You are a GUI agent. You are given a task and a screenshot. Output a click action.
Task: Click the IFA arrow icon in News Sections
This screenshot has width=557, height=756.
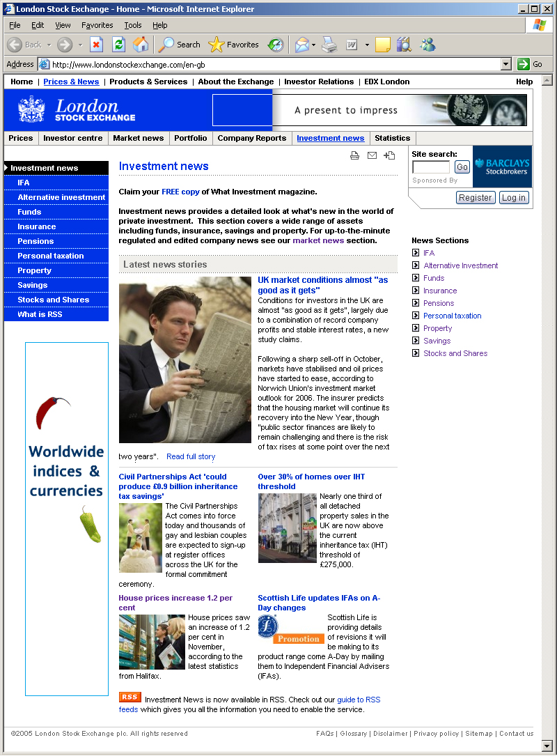pos(416,253)
